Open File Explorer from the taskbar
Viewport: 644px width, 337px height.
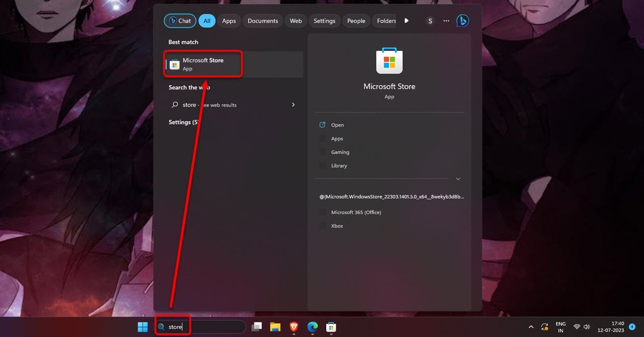pos(275,327)
